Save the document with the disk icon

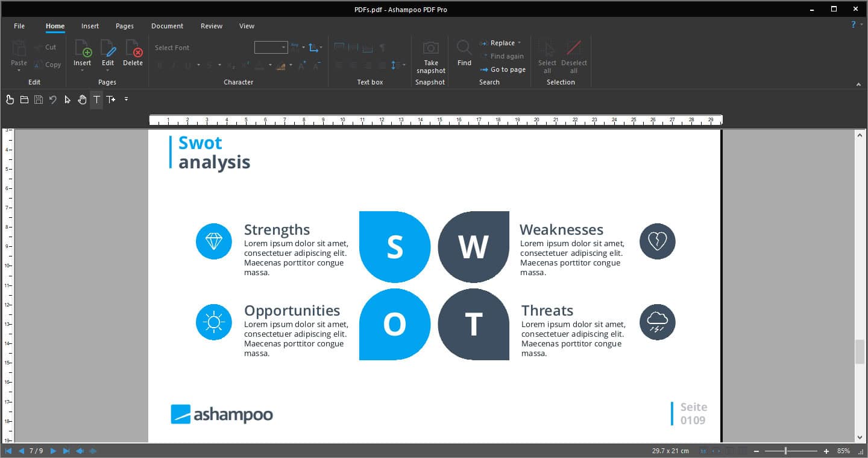38,100
